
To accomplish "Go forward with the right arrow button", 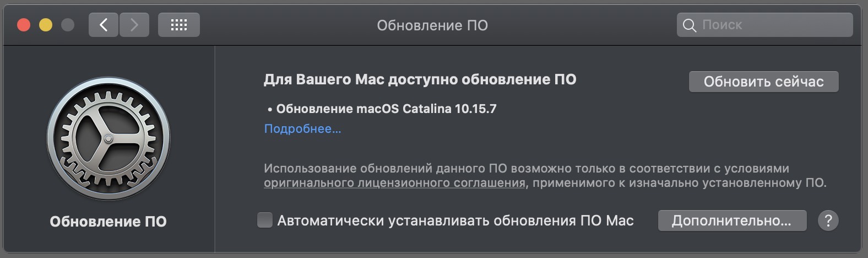I will [134, 25].
